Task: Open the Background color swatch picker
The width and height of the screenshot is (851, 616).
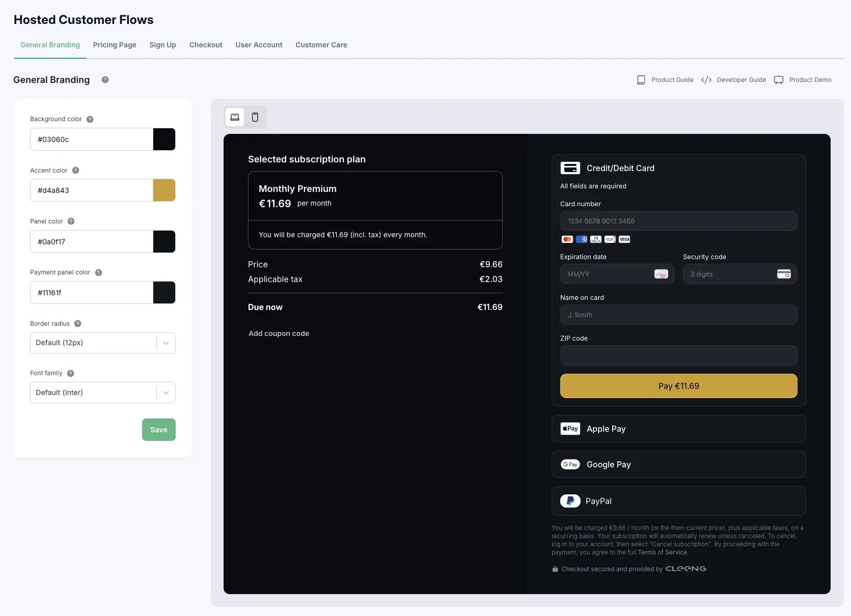Action: pos(164,139)
